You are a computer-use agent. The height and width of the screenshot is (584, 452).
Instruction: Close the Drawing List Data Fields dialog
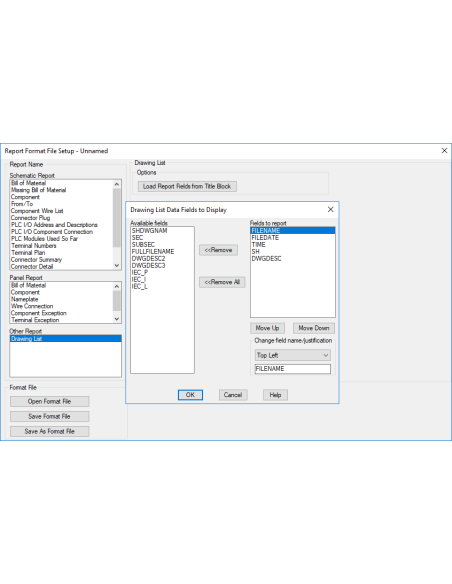[330, 209]
